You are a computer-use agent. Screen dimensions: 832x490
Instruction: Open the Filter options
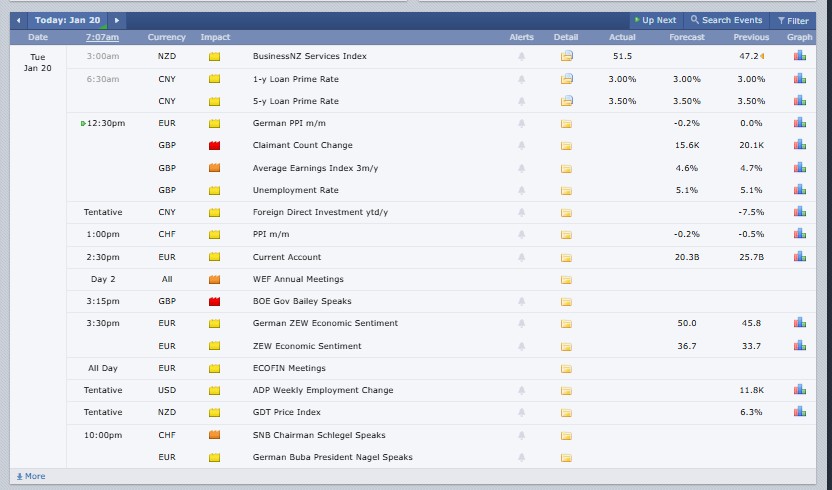[791, 20]
